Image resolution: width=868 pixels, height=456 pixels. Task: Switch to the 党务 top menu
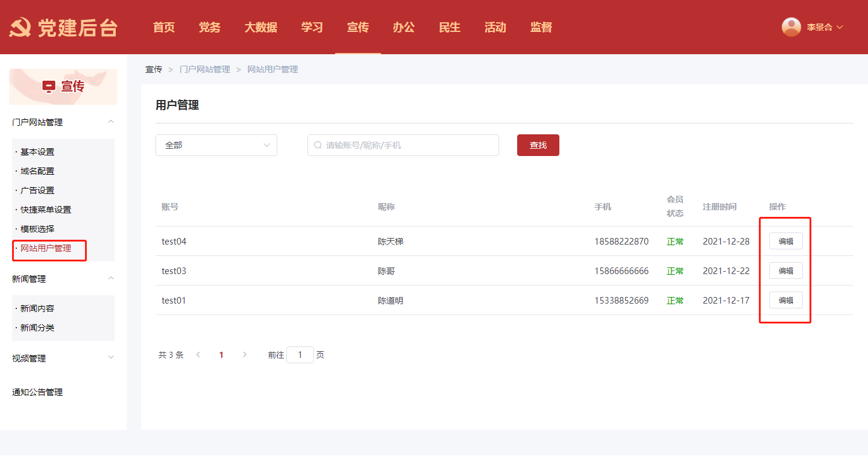click(209, 27)
